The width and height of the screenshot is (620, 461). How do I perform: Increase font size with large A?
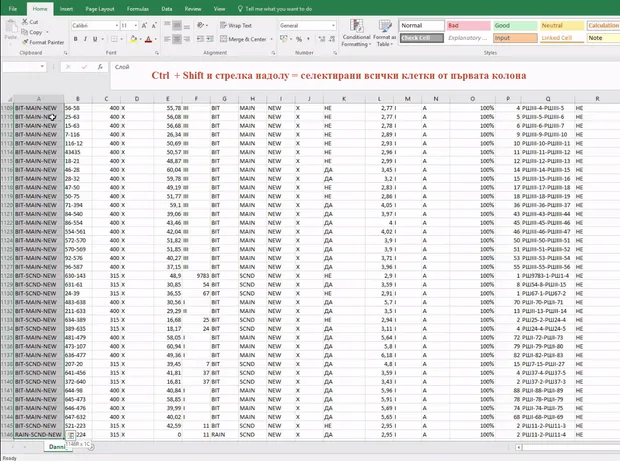(x=144, y=26)
